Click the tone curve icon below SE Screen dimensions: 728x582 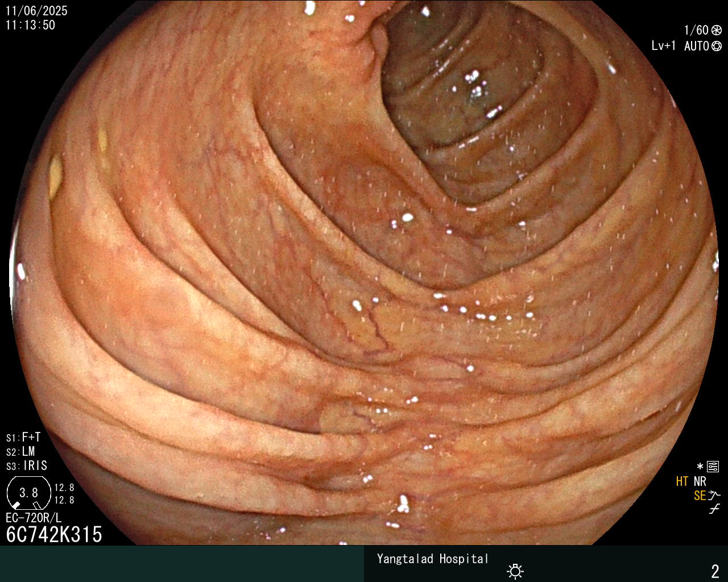coord(714,509)
